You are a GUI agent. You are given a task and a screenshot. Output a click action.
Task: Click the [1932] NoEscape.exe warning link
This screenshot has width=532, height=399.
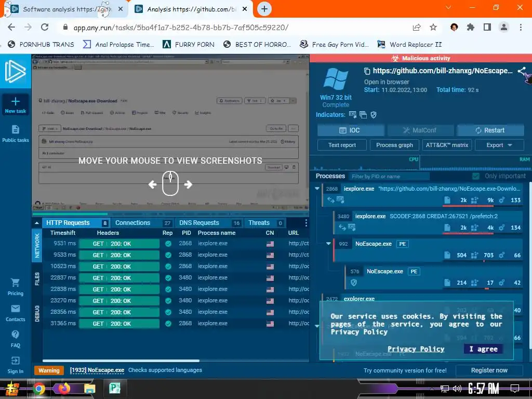tap(97, 370)
